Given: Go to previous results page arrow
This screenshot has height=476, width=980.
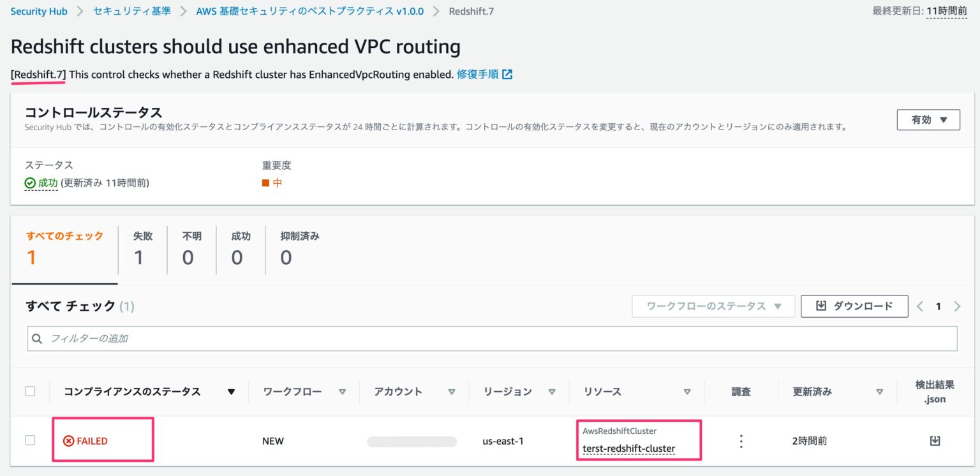Looking at the screenshot, I should (x=920, y=306).
